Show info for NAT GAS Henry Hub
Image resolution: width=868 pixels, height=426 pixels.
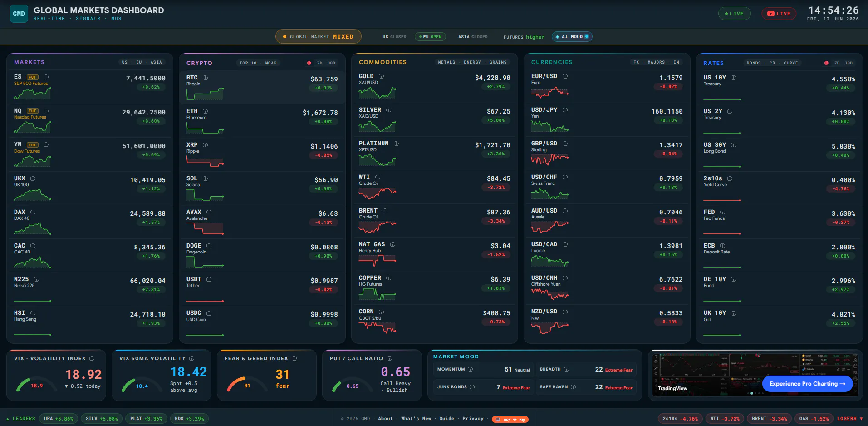[392, 244]
